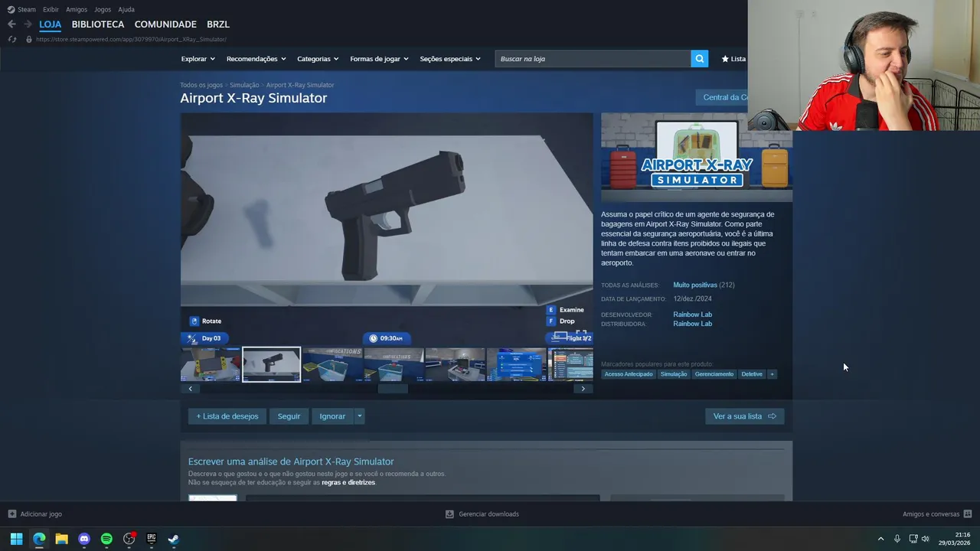Go forward with the Steam forward arrow
The image size is (980, 551).
click(x=28, y=24)
